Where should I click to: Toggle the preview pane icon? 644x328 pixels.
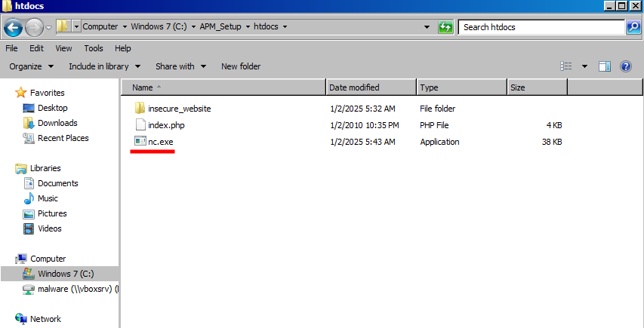(605, 66)
